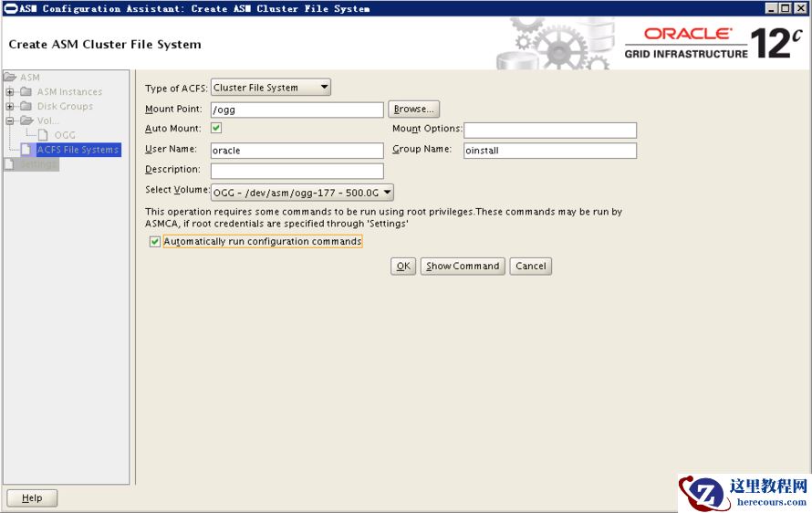Click the OGG volume document icon
Image resolution: width=812 pixels, height=513 pixels.
[43, 135]
